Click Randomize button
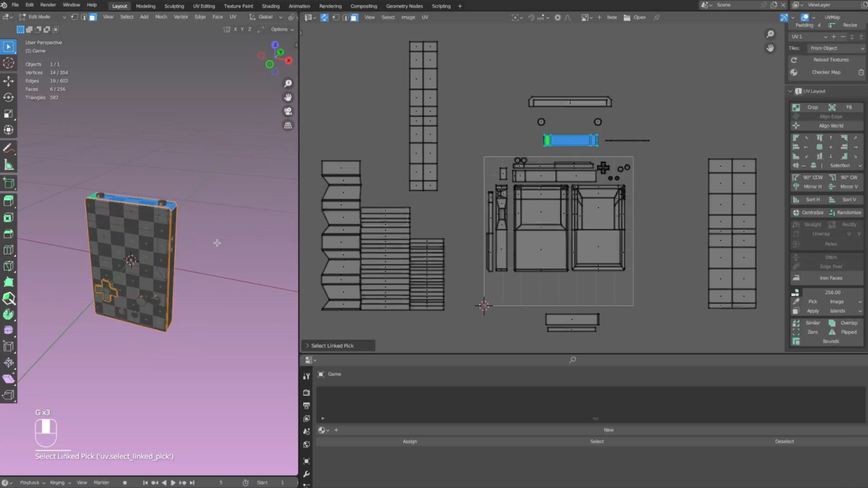868x488 pixels. (845, 213)
